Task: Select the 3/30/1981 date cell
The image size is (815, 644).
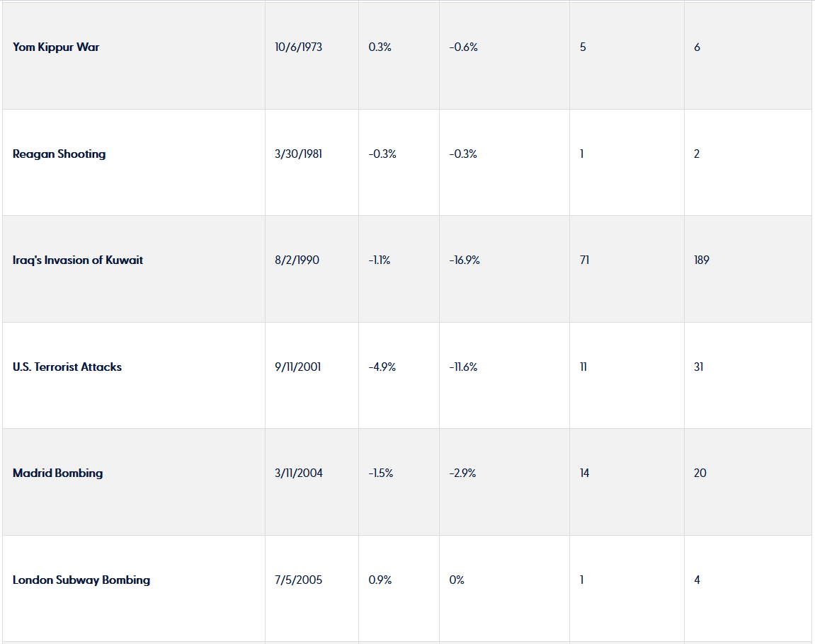Action: [298, 154]
